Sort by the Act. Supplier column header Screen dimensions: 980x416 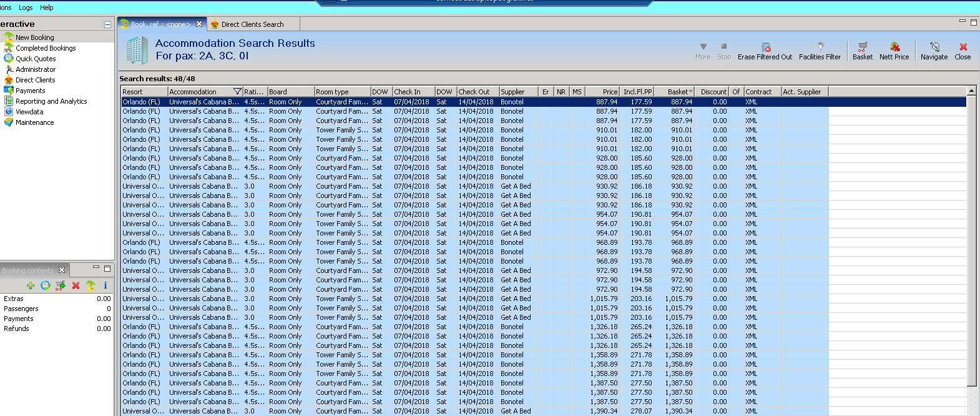[805, 92]
